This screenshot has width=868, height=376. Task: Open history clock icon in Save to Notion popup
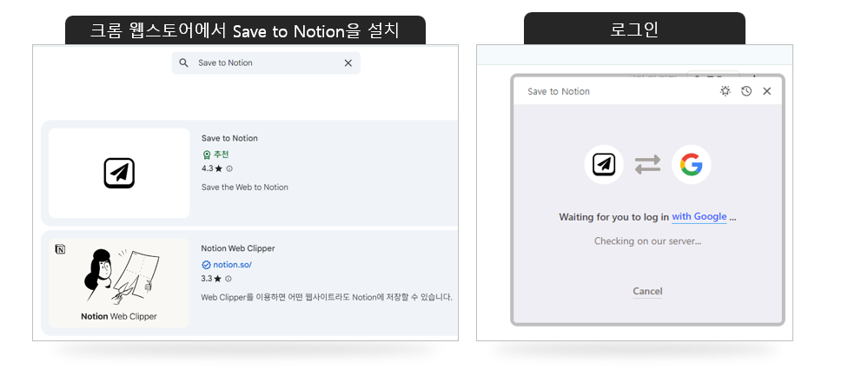[x=746, y=91]
